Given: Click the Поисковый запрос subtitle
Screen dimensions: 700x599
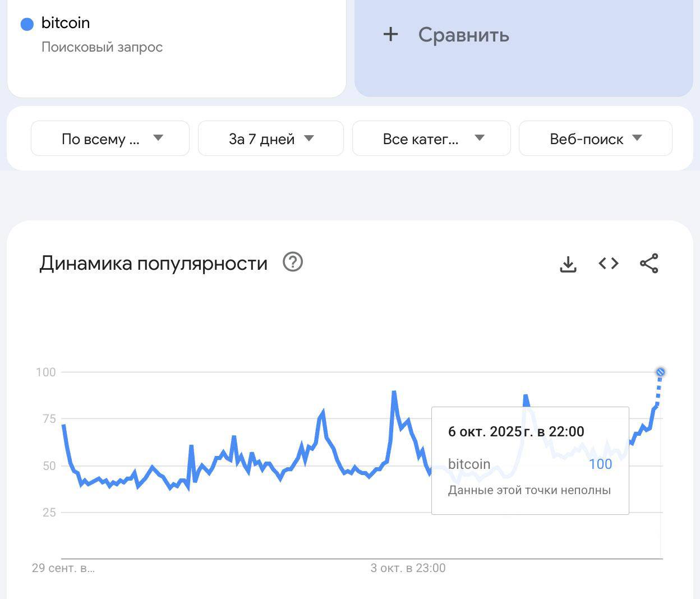Looking at the screenshot, I should [x=102, y=47].
